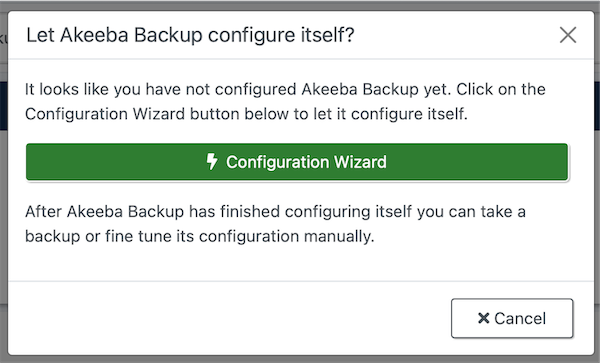Click the lightning bolt icon on the green button
The height and width of the screenshot is (363, 600).
(212, 161)
